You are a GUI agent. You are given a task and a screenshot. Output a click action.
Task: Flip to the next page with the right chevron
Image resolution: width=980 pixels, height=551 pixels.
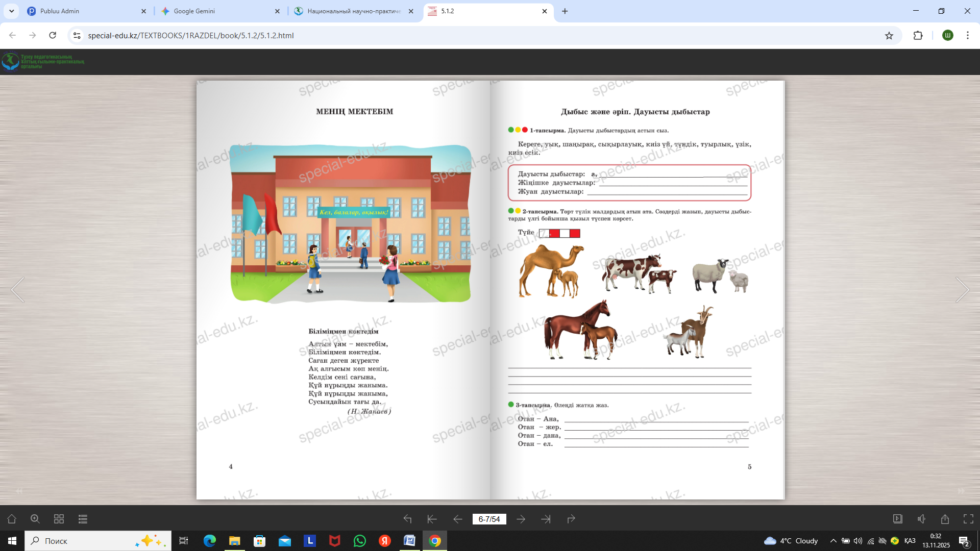coord(962,290)
